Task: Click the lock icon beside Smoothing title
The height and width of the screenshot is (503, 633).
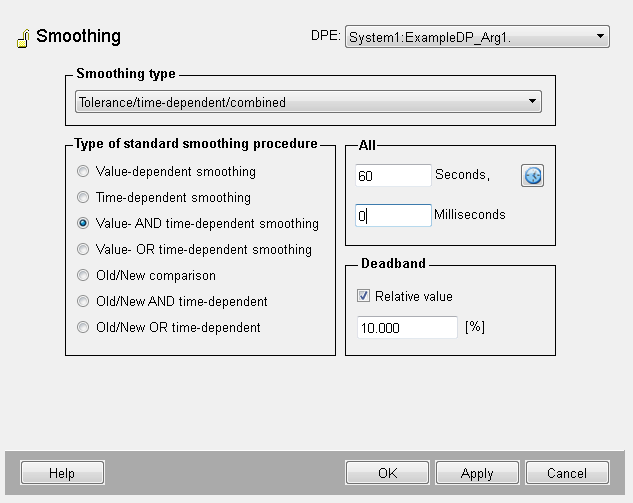Action: coord(22,39)
